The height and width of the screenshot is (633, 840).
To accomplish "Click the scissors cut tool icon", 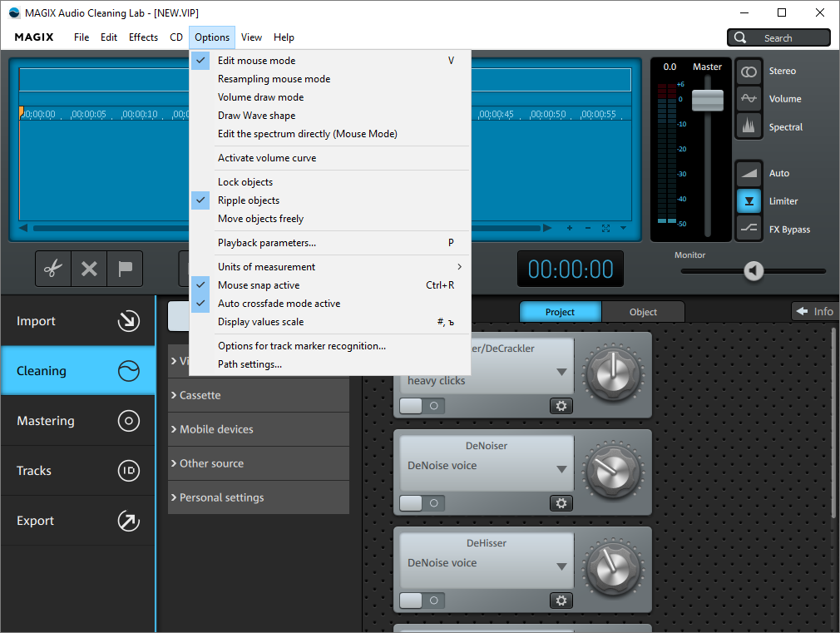I will pyautogui.click(x=53, y=269).
